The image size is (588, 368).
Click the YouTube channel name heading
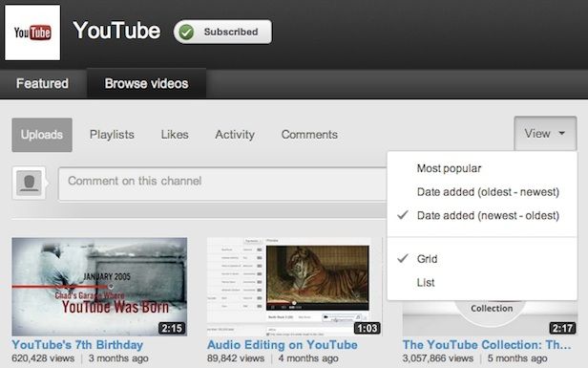(x=116, y=31)
